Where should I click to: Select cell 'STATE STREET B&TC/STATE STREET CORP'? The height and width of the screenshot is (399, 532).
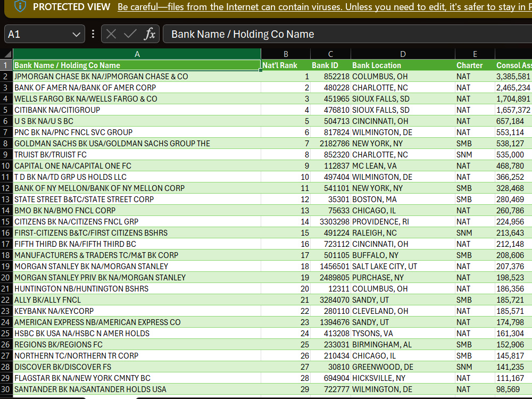click(137, 199)
